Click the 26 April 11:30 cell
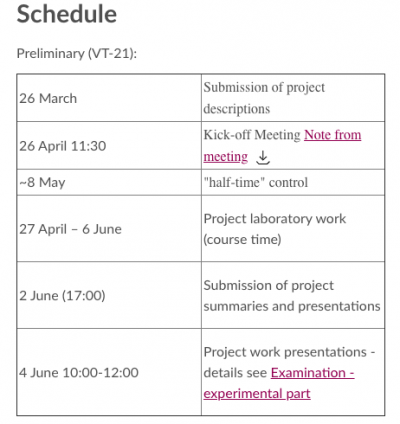Viewport: 400px width, 424px height. (109, 146)
